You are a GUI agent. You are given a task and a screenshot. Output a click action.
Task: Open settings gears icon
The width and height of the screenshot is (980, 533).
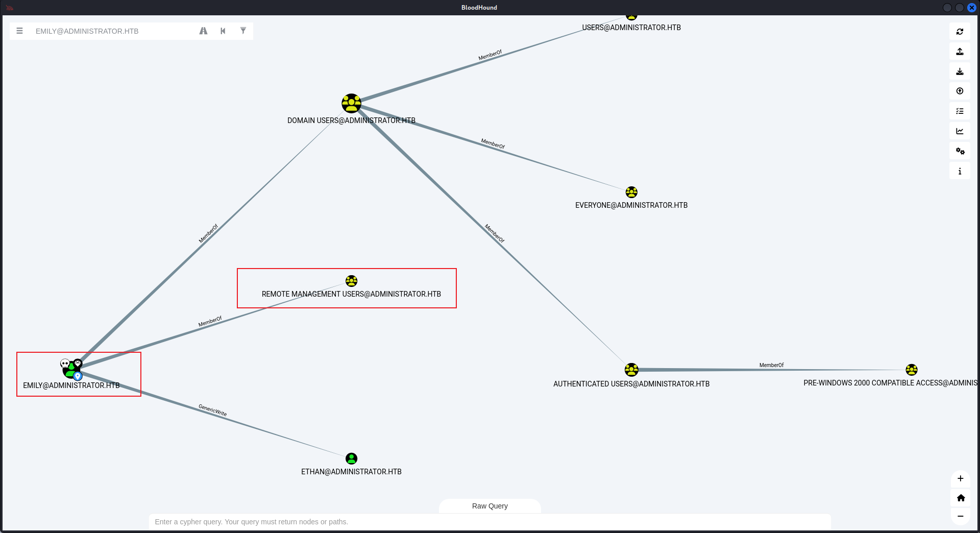point(960,151)
